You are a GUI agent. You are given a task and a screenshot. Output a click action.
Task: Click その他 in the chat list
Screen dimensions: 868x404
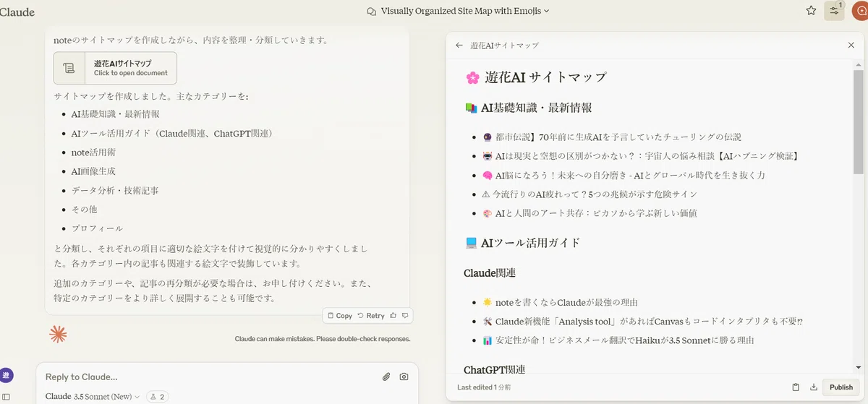point(84,209)
